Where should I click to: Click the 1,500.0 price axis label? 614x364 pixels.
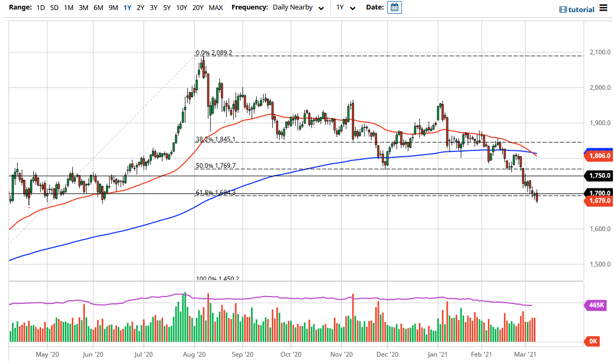[x=600, y=264]
